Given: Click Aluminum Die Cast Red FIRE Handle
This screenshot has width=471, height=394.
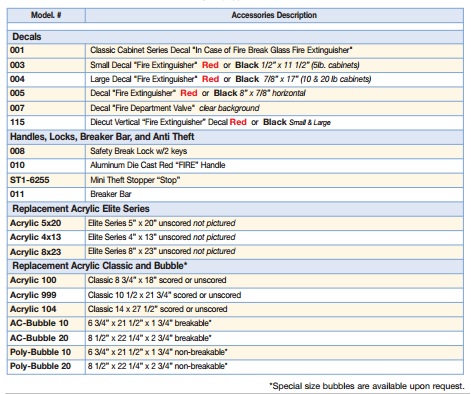Looking at the screenshot, I should click(158, 165).
